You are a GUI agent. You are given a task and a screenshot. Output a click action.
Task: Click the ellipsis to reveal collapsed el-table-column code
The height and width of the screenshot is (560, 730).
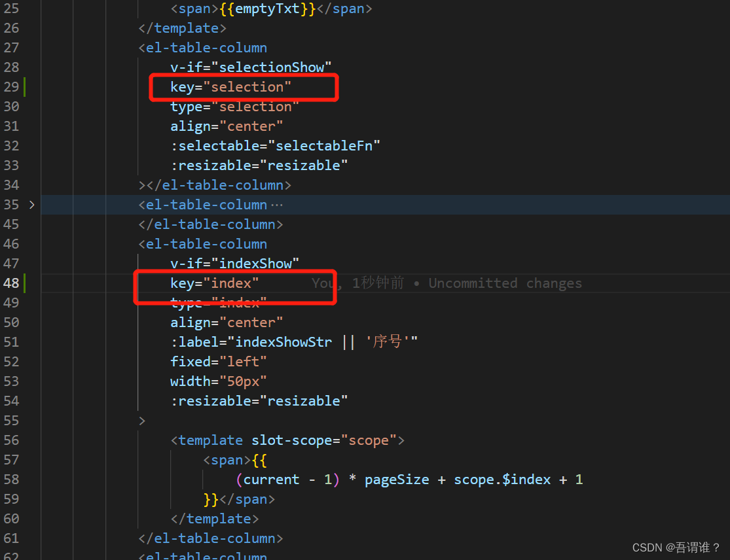pyautogui.click(x=277, y=205)
